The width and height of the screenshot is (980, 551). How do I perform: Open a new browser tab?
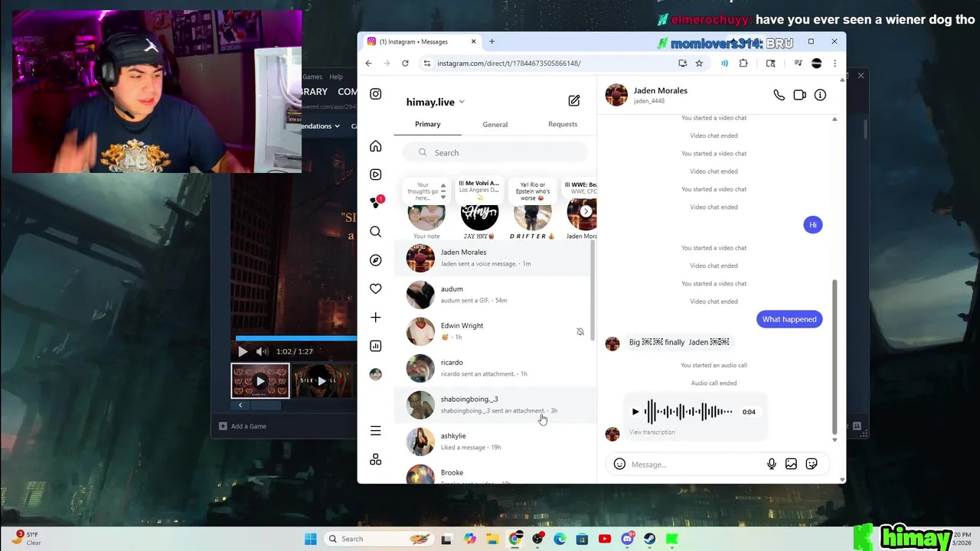(x=492, y=41)
